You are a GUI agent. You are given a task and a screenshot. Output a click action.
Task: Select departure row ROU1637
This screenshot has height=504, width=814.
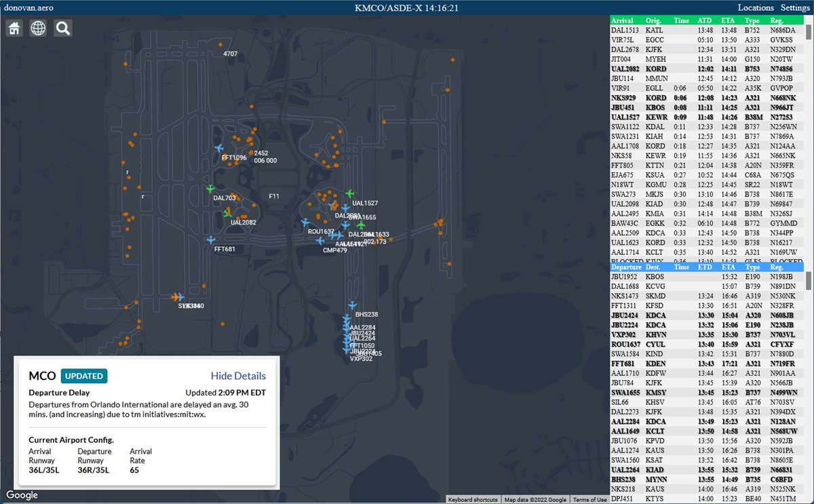click(708, 344)
